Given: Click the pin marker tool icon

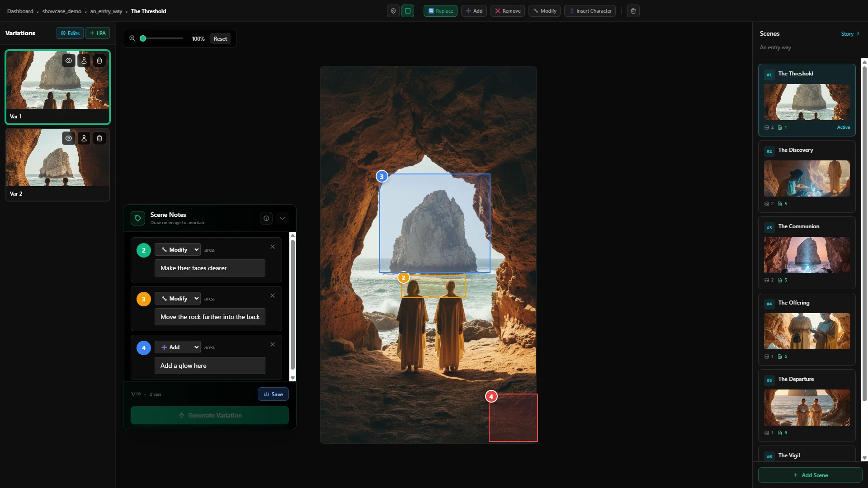Looking at the screenshot, I should [x=393, y=11].
